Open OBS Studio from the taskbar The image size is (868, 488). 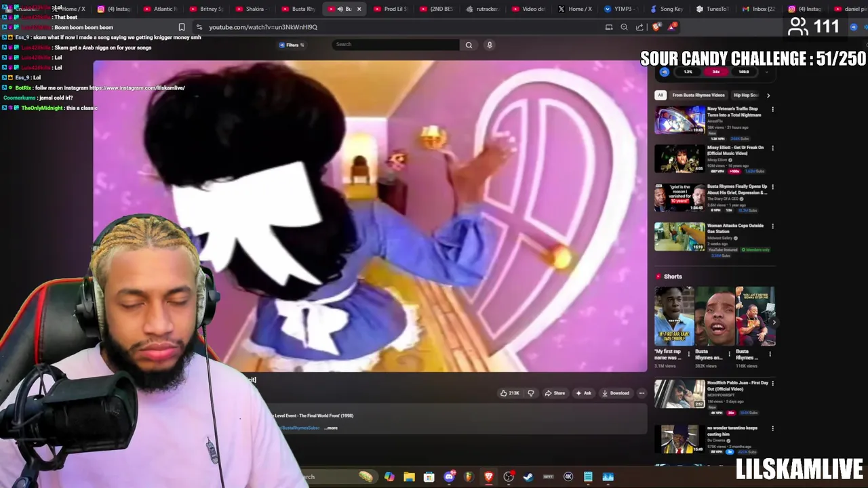[509, 477]
